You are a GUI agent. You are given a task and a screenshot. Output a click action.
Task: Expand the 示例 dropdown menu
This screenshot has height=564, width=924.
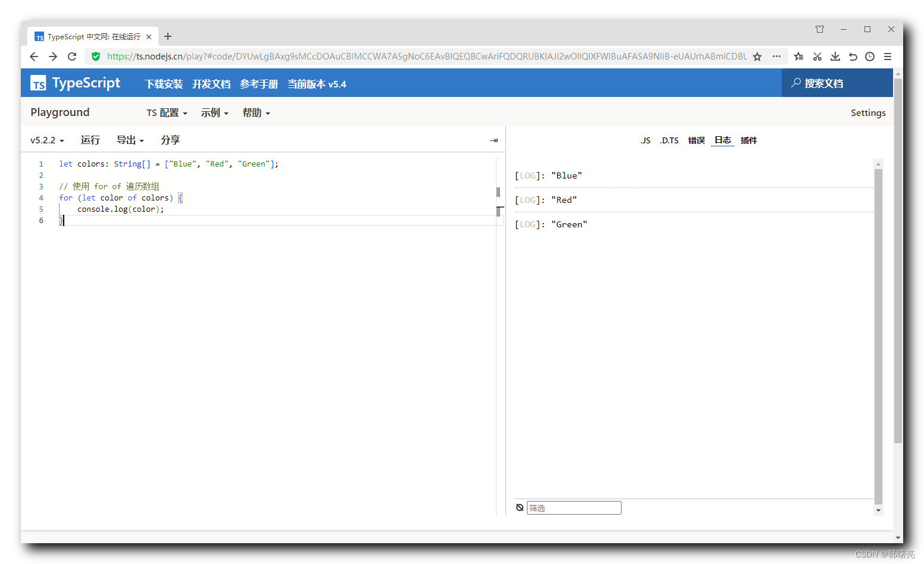pyautogui.click(x=214, y=113)
